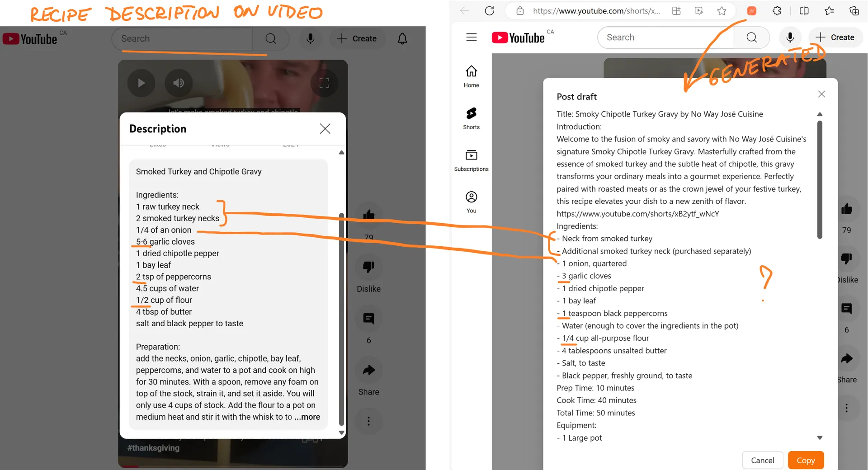Image resolution: width=868 pixels, height=470 pixels.
Task: Close the Post draft dialog
Action: click(821, 94)
